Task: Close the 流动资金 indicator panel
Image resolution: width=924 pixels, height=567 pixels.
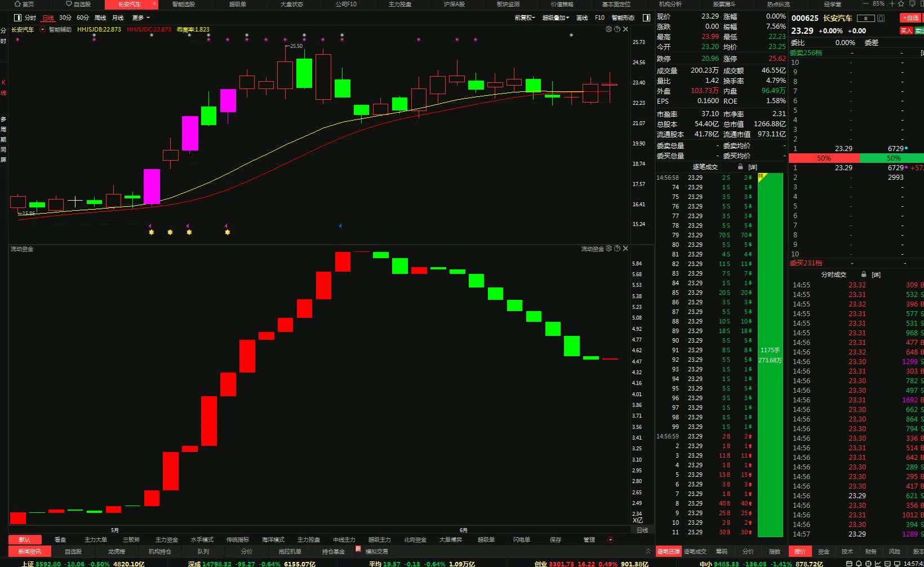Action: pos(625,248)
